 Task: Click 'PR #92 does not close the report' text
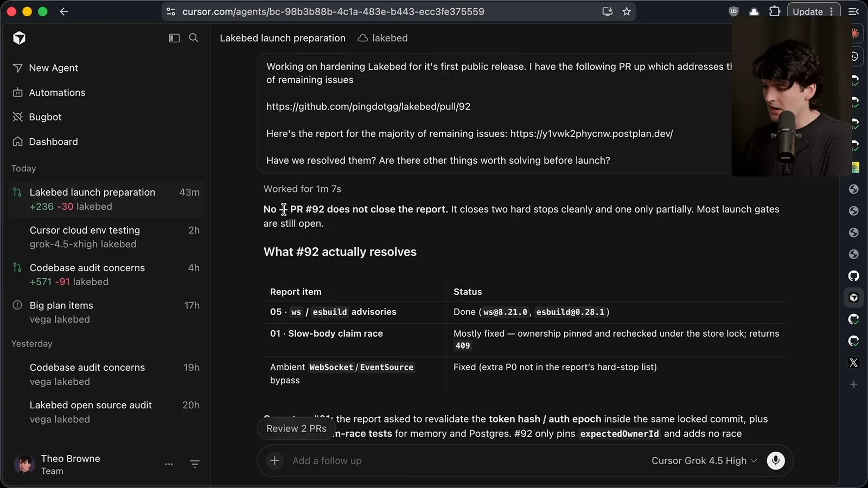(369, 209)
